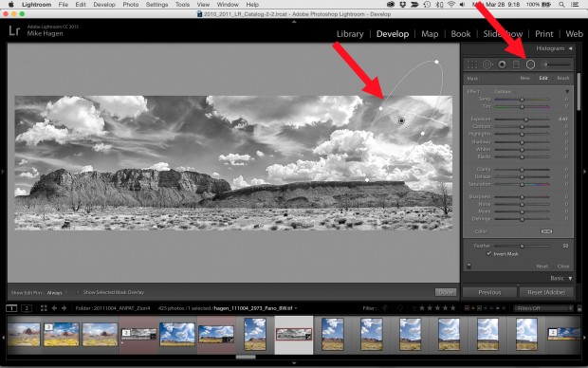Click Close in the radial filter panel
The height and width of the screenshot is (368, 588).
click(563, 266)
